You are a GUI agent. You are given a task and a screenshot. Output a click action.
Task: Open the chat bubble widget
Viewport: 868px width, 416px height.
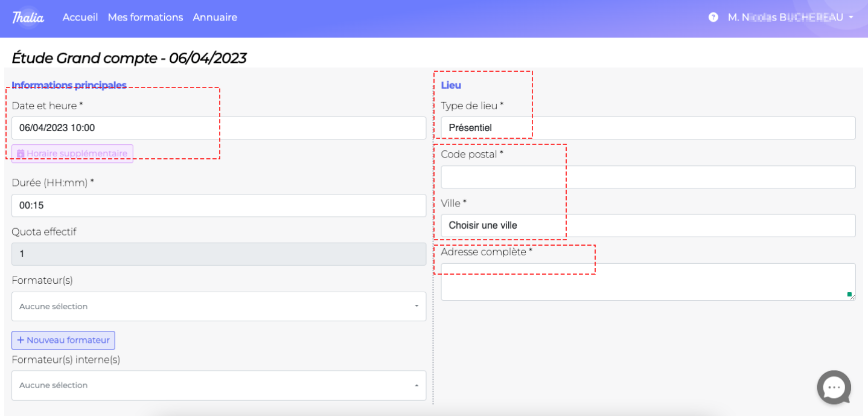(834, 387)
